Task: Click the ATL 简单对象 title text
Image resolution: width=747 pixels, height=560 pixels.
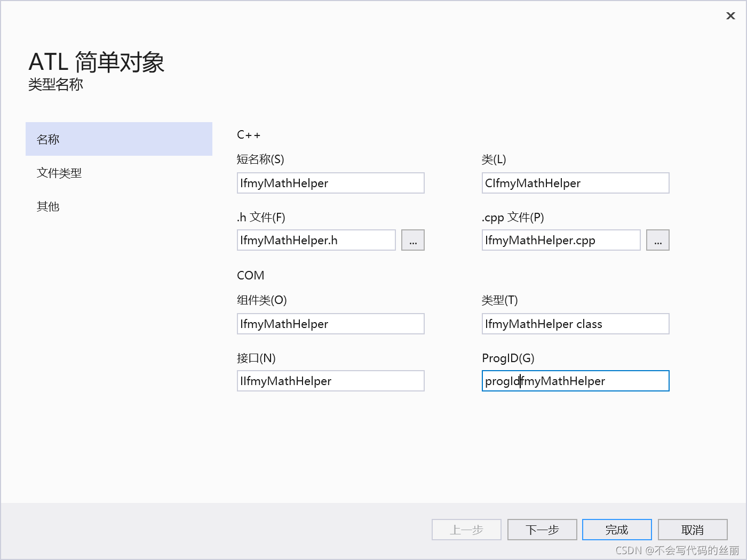Action: (x=96, y=62)
